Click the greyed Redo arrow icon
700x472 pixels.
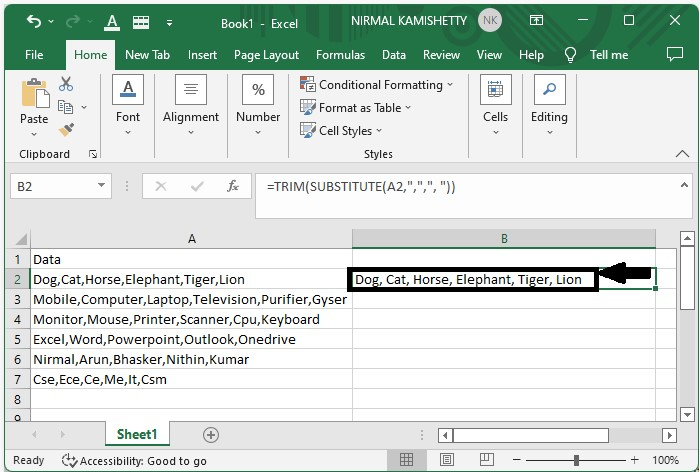pyautogui.click(x=73, y=21)
